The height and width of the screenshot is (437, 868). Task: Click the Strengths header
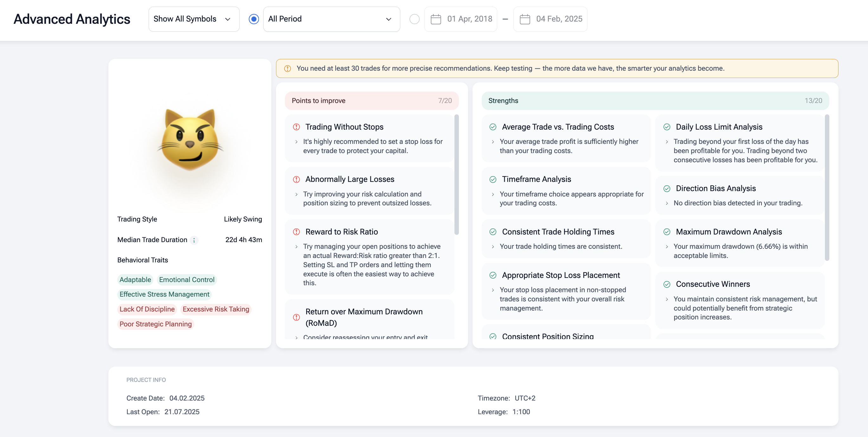(655, 101)
